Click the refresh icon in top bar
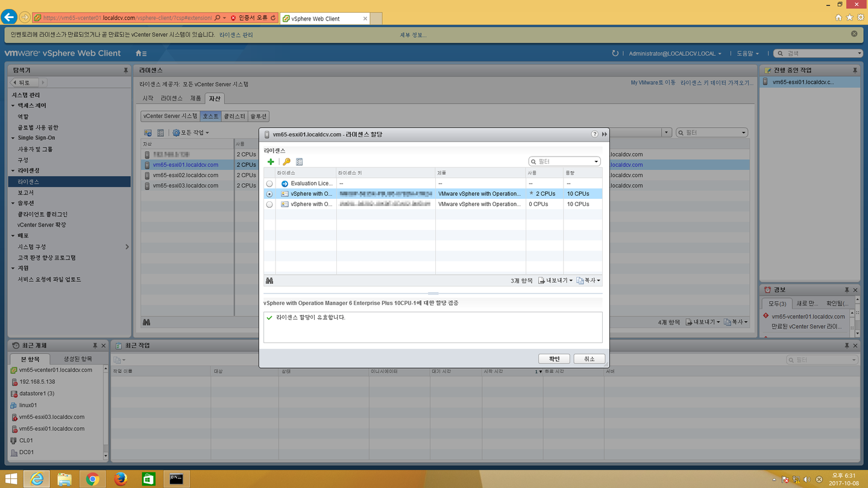 tap(615, 53)
